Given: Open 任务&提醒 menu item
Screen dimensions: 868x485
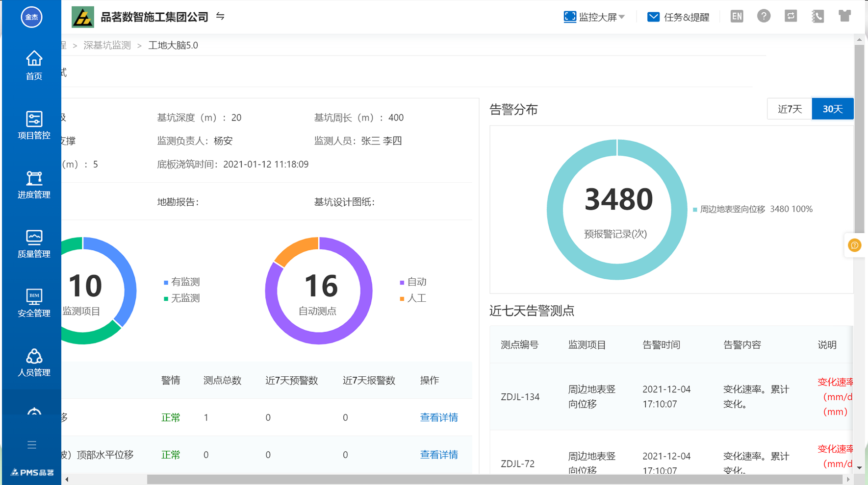Looking at the screenshot, I should (x=686, y=17).
